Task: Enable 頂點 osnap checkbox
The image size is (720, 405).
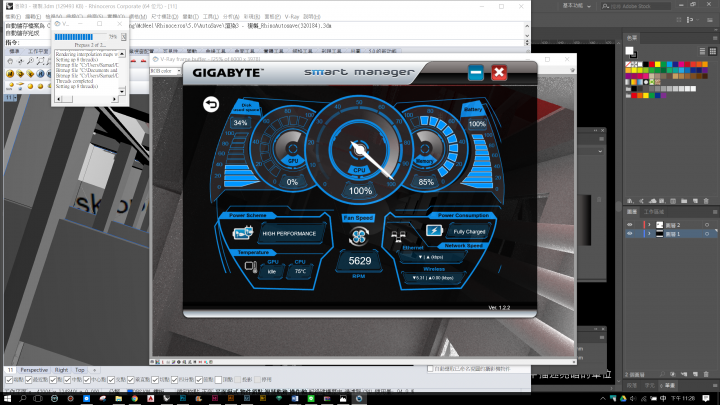Action: click(x=218, y=380)
